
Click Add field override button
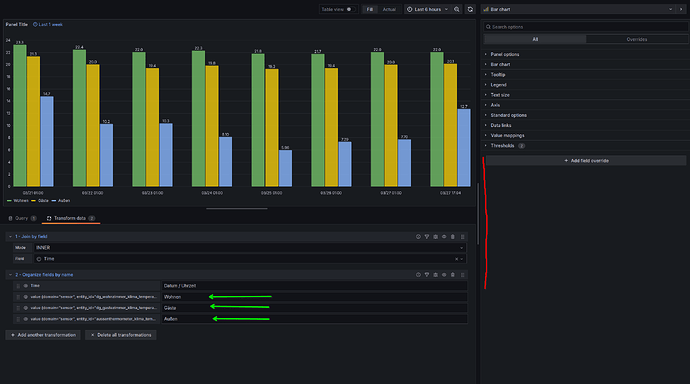[586, 161]
